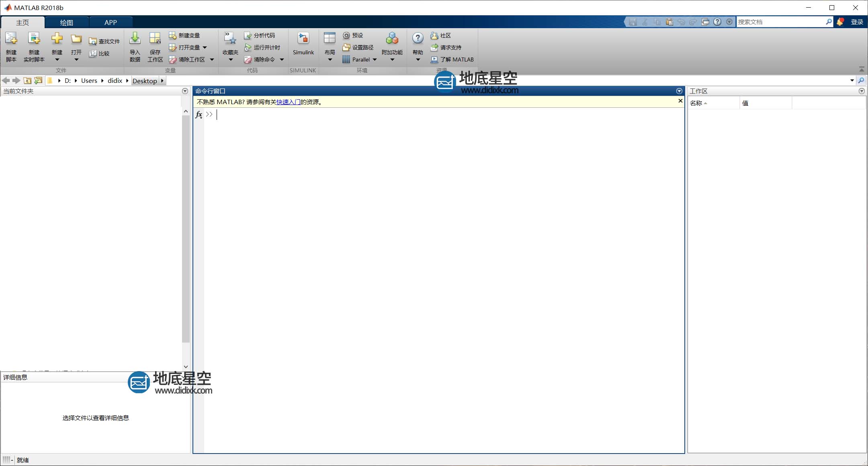Collapse the toolstrip with the minimize arrow
This screenshot has width=868, height=466.
[862, 69]
